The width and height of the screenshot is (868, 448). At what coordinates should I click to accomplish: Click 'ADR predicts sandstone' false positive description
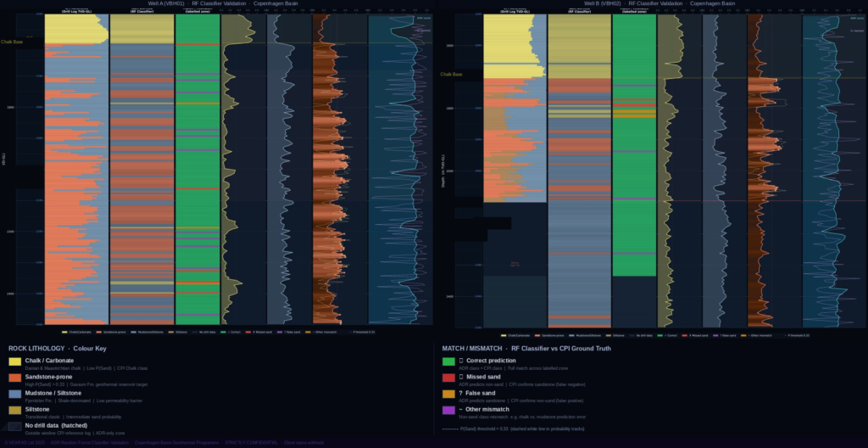click(482, 400)
